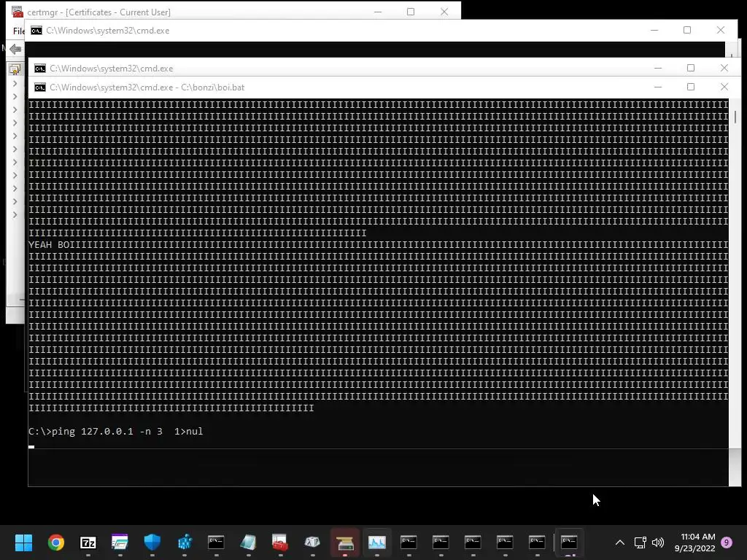Expand the topmost tree chevron in certmgr

coord(15,83)
